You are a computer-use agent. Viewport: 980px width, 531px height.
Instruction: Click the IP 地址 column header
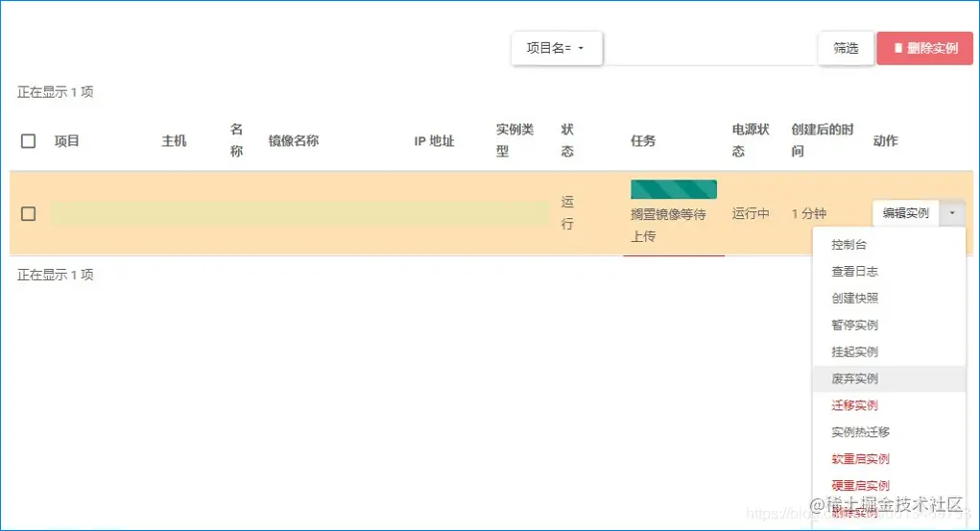click(x=435, y=141)
